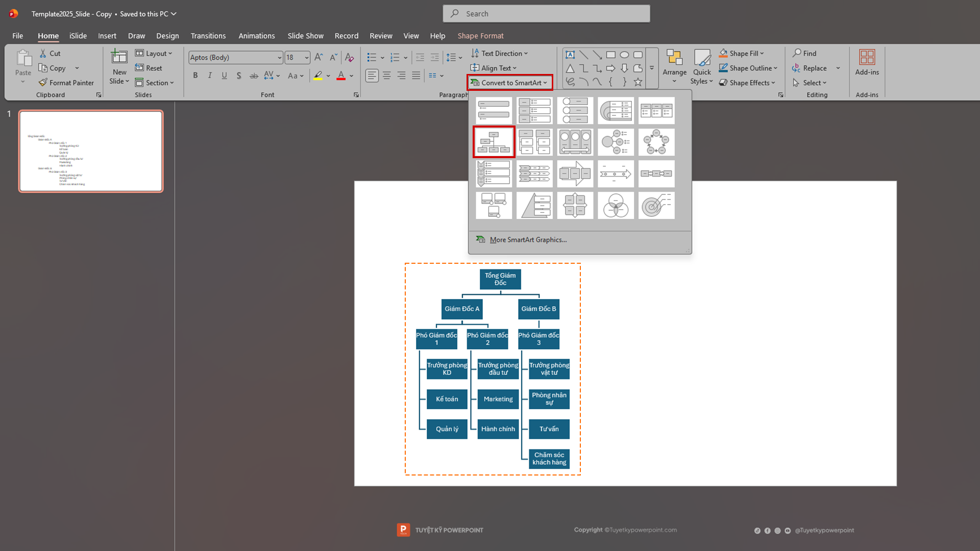Apply the text highlight color
The width and height of the screenshot is (980, 551).
point(318,76)
